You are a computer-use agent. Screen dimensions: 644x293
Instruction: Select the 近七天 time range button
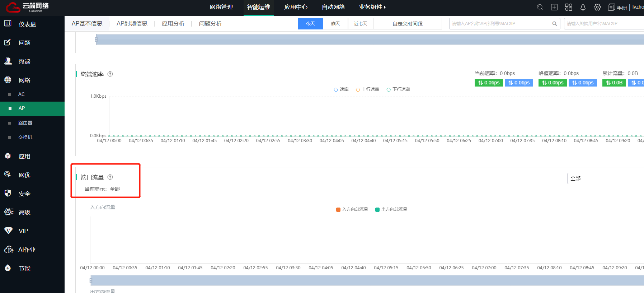360,24
